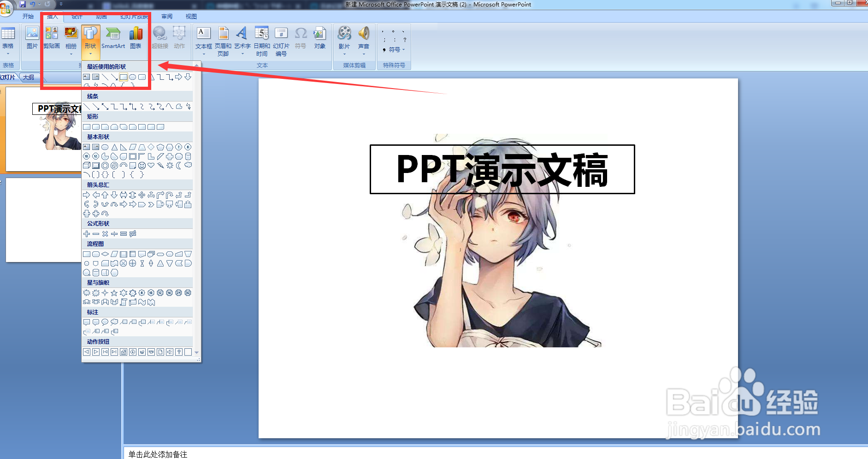Undo the last action

coord(33,4)
